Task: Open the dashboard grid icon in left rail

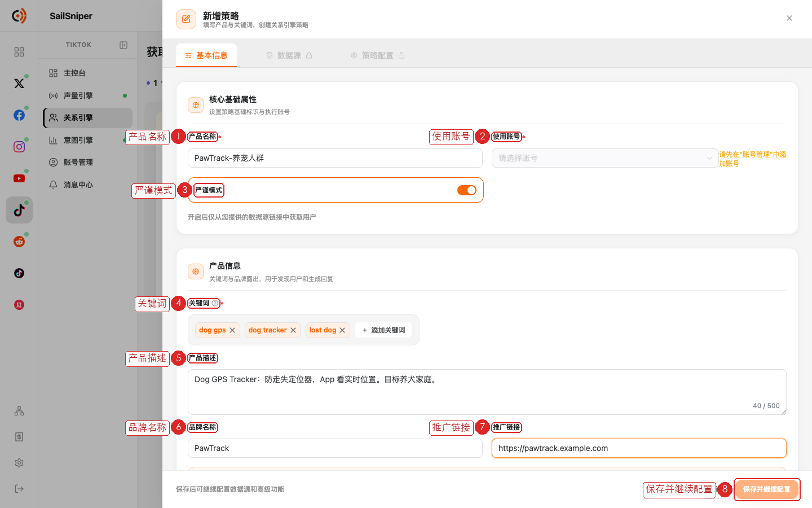Action: 19,52
